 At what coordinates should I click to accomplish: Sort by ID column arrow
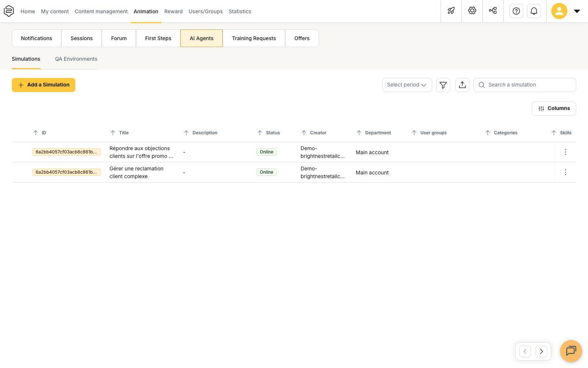click(x=36, y=133)
